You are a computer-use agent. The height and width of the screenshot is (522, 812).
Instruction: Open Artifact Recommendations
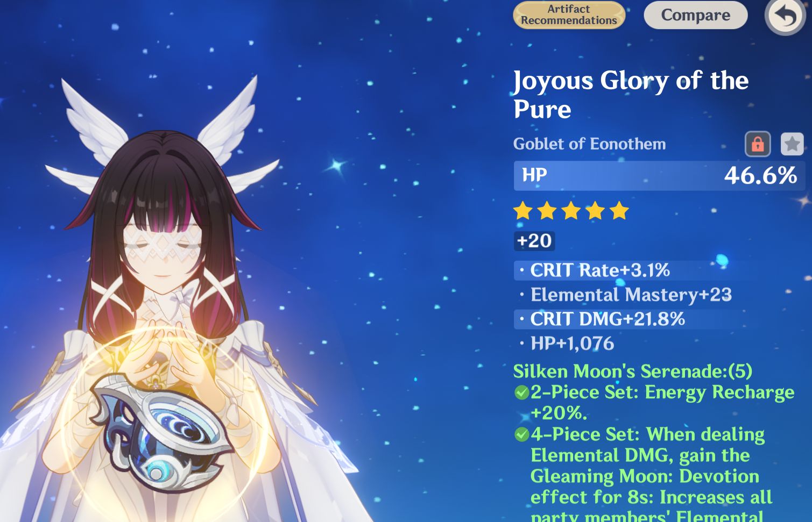point(569,15)
